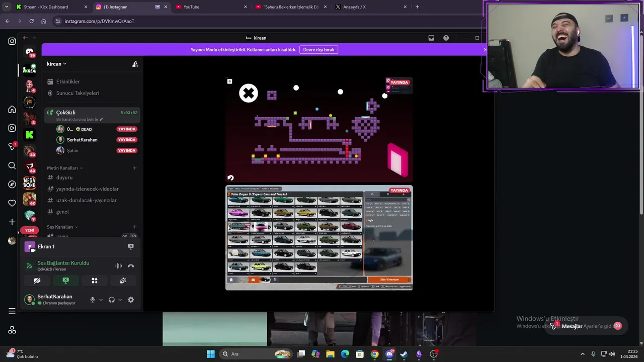
Task: Open the purple platformer game stream
Action: (319, 129)
